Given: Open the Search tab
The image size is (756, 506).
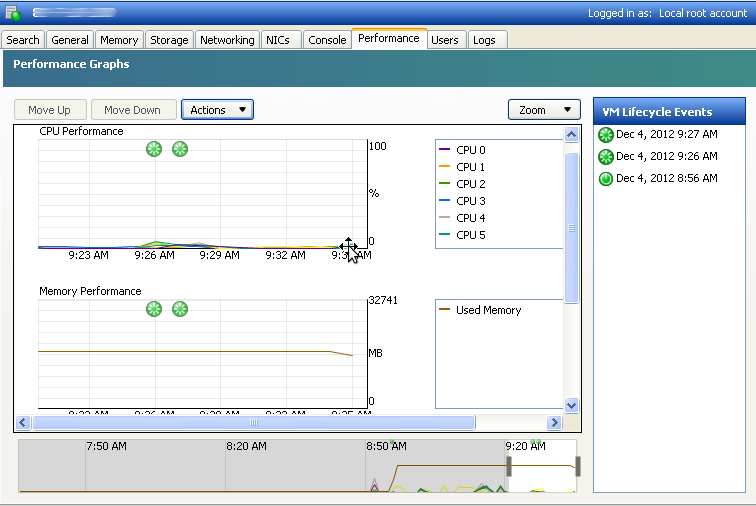Looking at the screenshot, I should pyautogui.click(x=23, y=40).
